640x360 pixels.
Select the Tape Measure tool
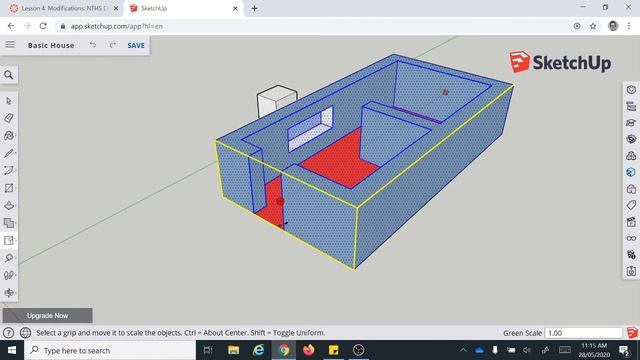[9, 258]
